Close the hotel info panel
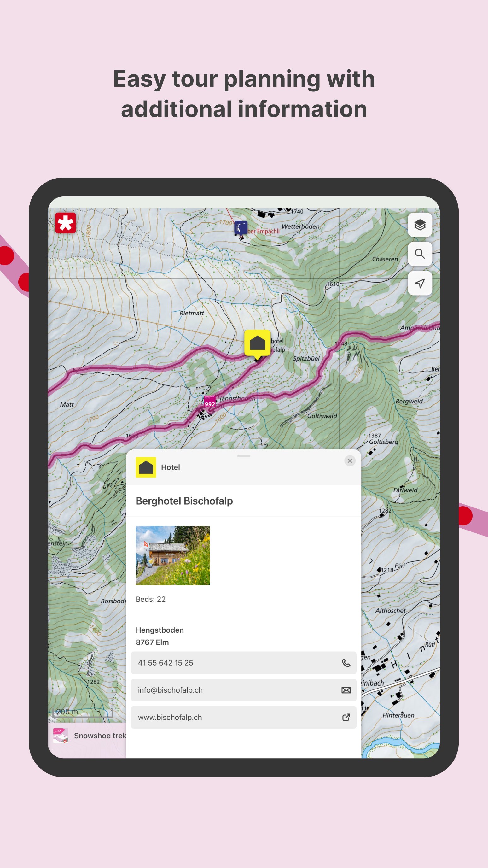This screenshot has width=488, height=868. 350,460
